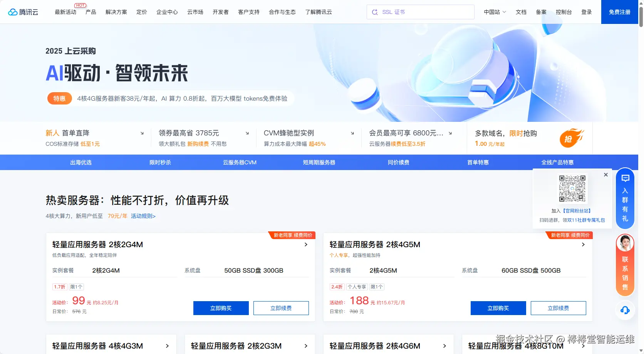Image resolution: width=644 pixels, height=354 pixels.
Task: Click the 60GB SSD盘 500GB system disk value
Action: tap(531, 271)
